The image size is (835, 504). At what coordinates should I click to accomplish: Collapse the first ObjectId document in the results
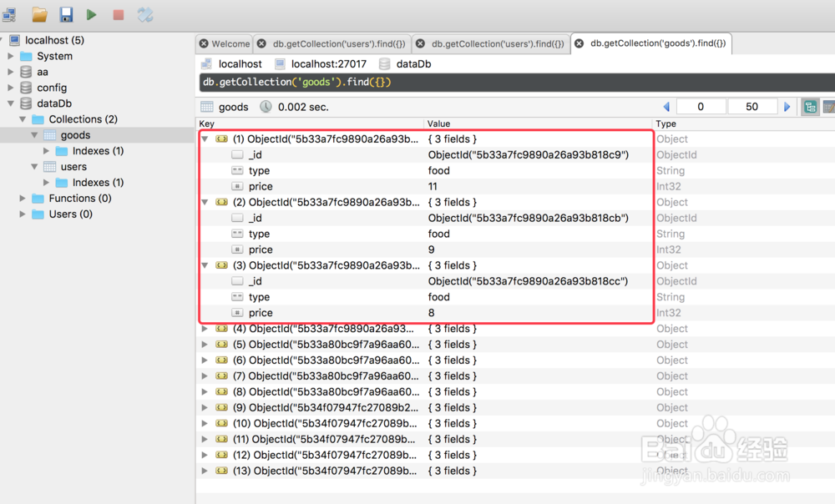pos(205,139)
